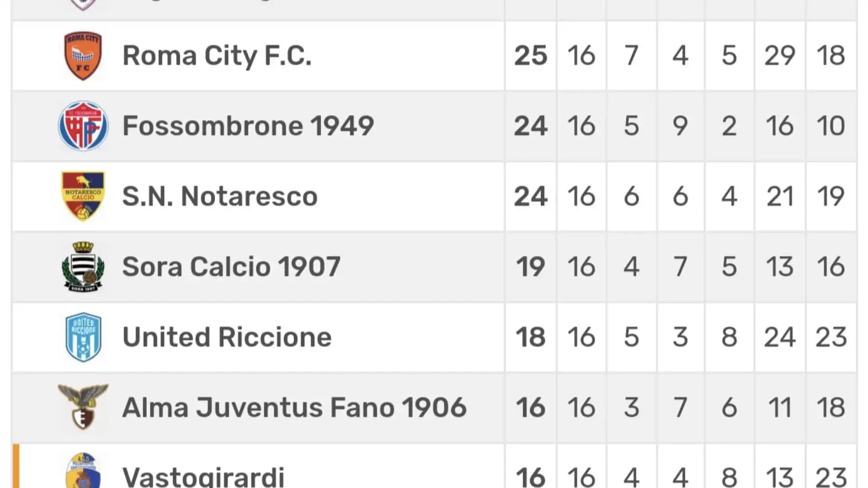Open the Fossombrone 1949 team link
The image size is (868, 488).
[248, 126]
